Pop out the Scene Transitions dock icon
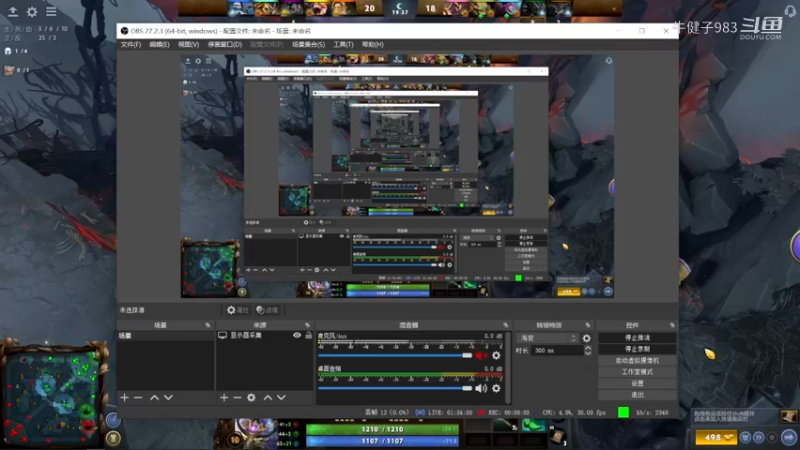This screenshot has height=450, width=800. click(588, 325)
